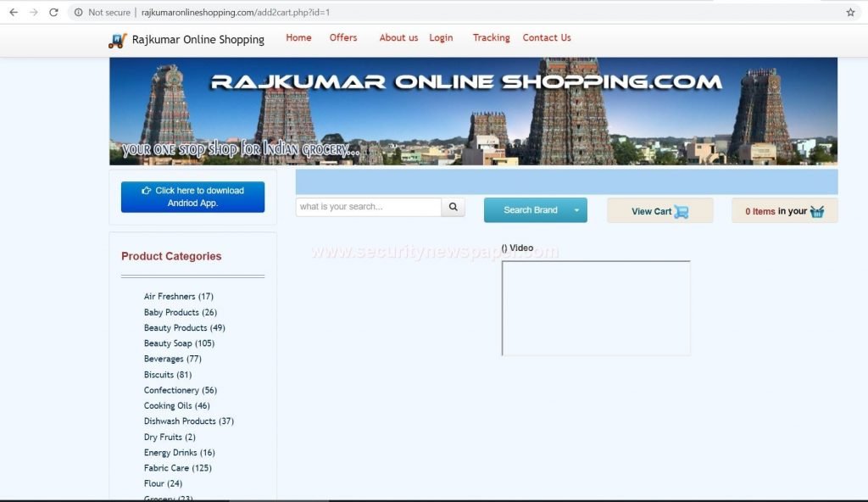Click the search text field
Image resolution: width=868 pixels, height=502 pixels.
coord(369,207)
